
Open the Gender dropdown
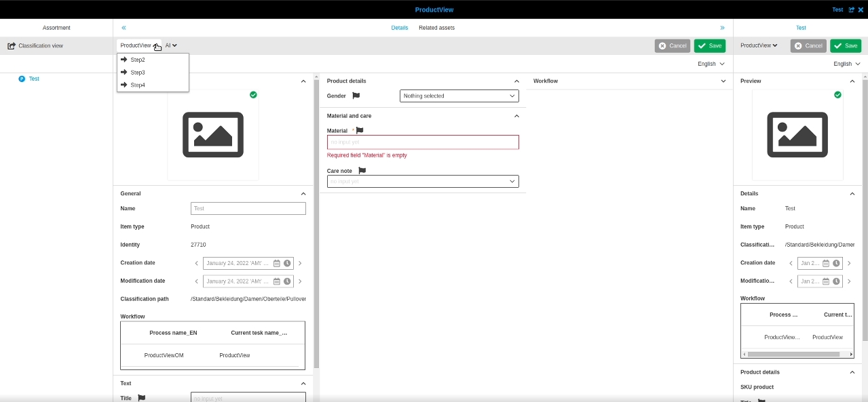coord(459,96)
